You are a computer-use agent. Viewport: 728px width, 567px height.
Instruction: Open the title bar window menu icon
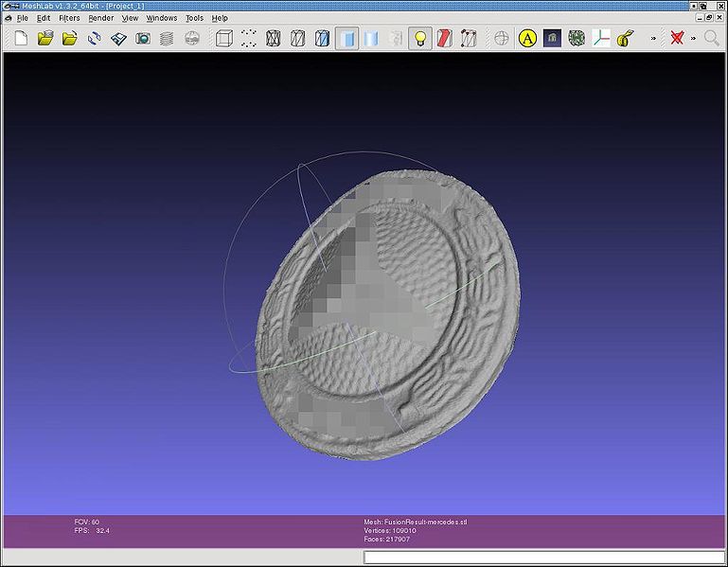pyautogui.click(x=9, y=6)
